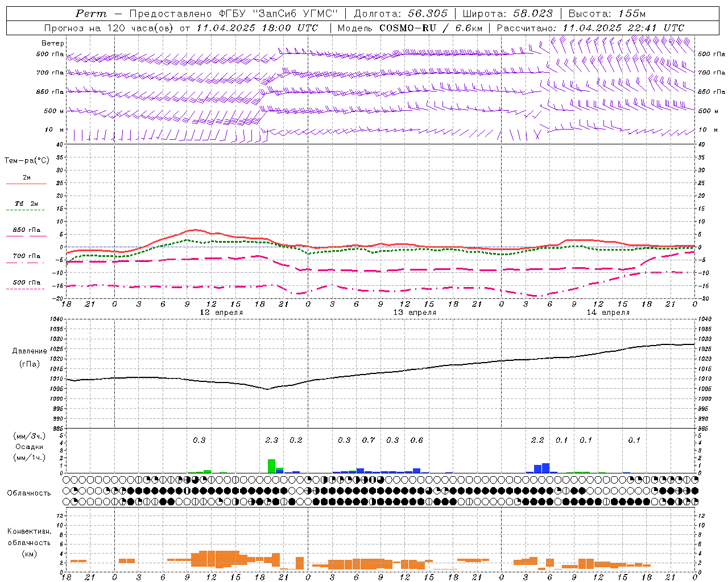
Task: Click the dashed "Td 2м" legend line sample
Action: 26,210
